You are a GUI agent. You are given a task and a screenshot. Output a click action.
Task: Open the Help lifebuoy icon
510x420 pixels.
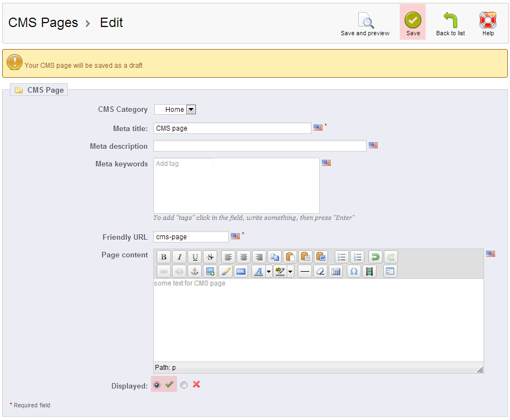tap(488, 21)
